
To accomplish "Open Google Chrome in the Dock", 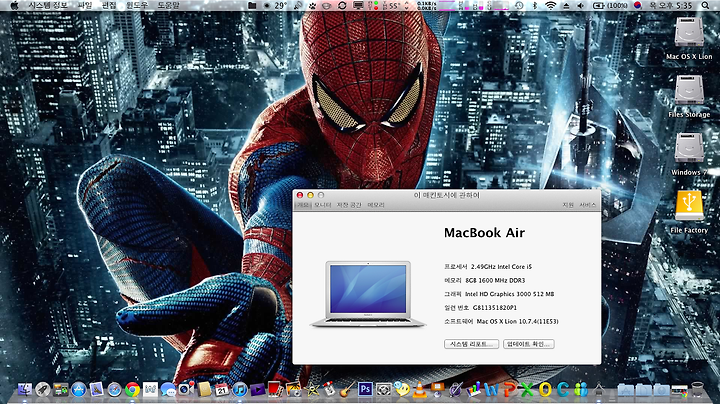I will click(x=132, y=390).
